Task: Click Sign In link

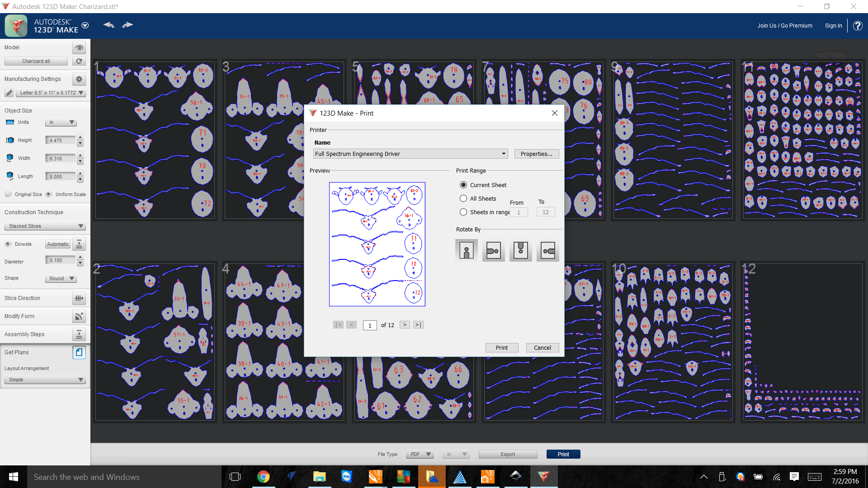Action: (x=833, y=26)
